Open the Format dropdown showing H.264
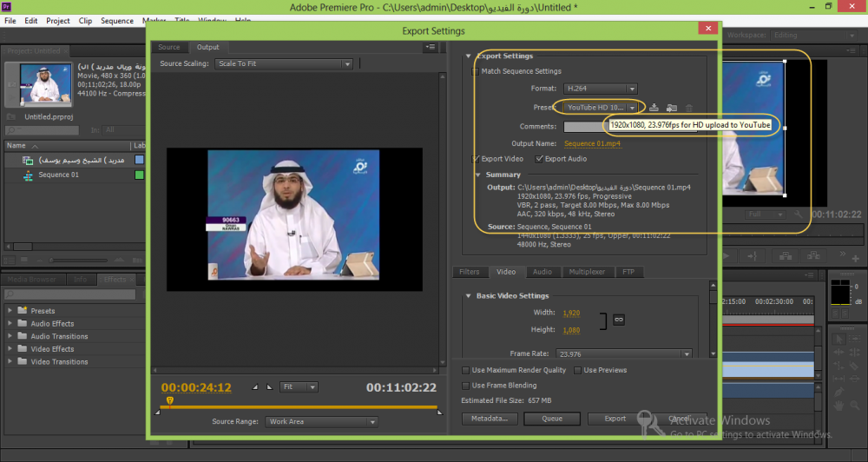 [x=600, y=89]
